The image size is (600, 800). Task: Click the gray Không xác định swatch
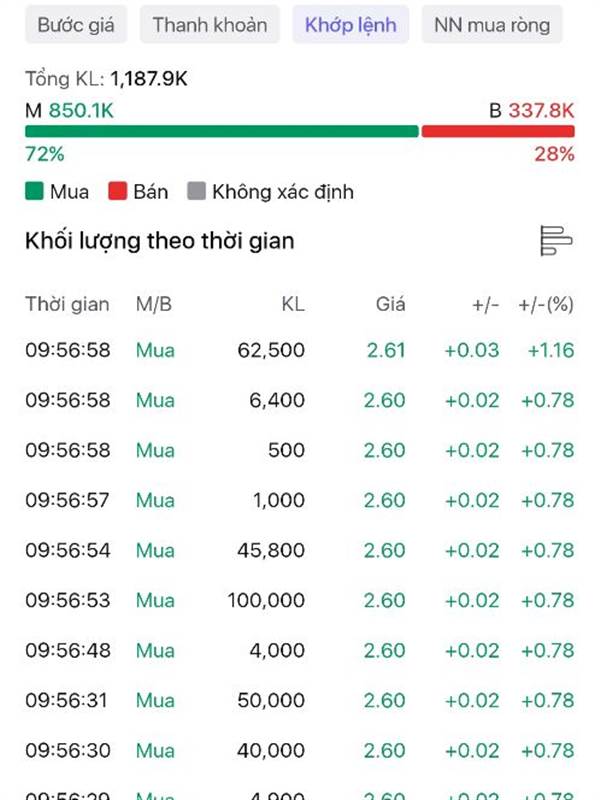[197, 192]
